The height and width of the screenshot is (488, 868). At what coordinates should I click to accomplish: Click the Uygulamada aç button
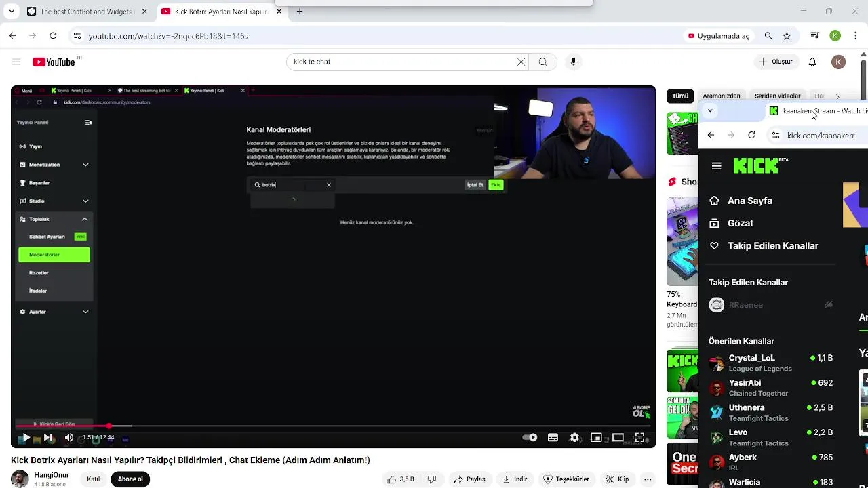click(718, 36)
